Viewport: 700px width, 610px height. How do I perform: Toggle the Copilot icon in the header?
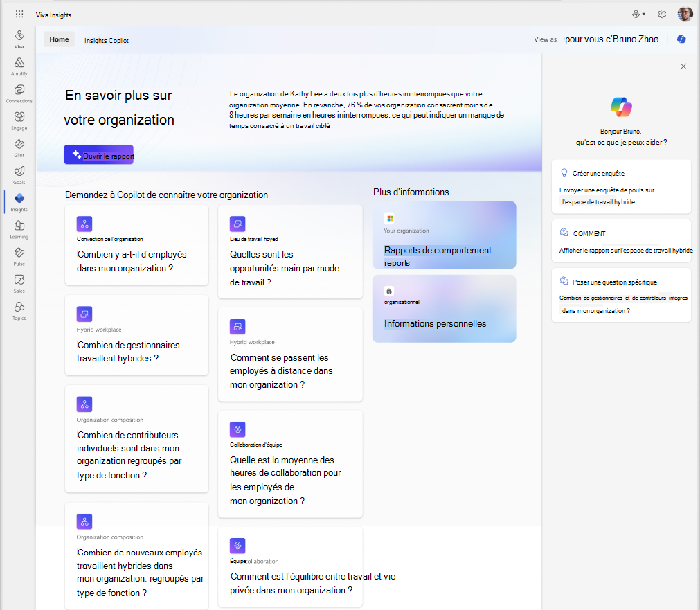pos(681,39)
